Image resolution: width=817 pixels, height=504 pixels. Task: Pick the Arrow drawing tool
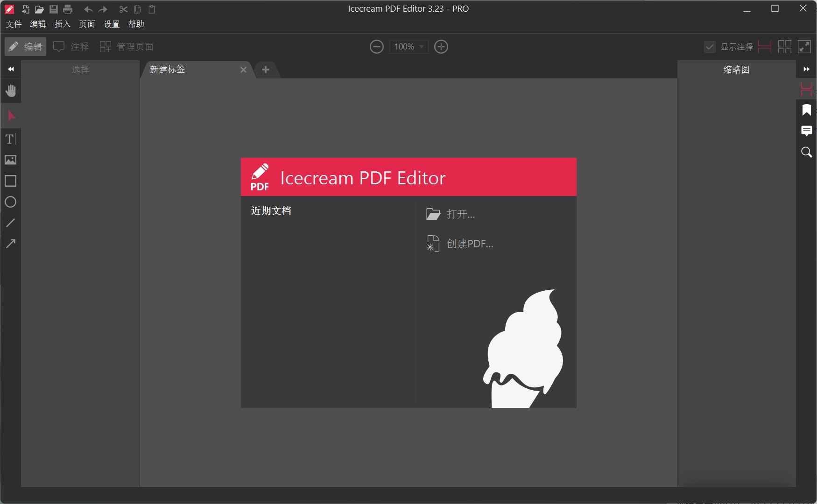point(10,244)
